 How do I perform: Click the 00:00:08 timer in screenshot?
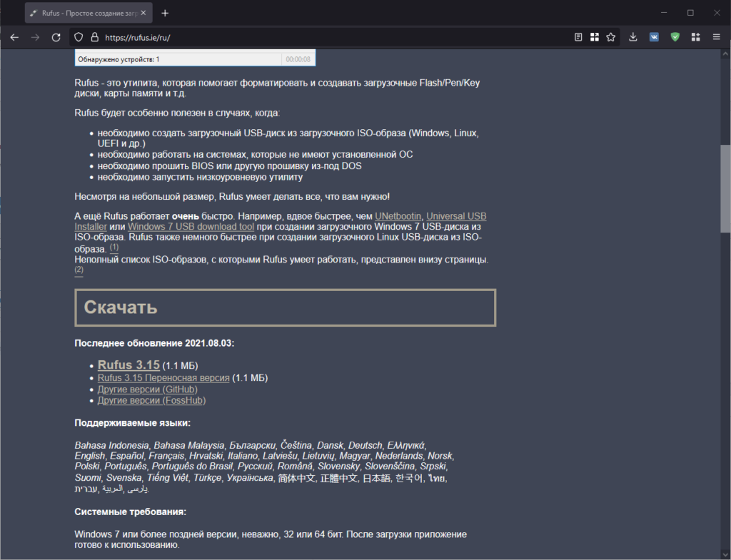point(298,60)
